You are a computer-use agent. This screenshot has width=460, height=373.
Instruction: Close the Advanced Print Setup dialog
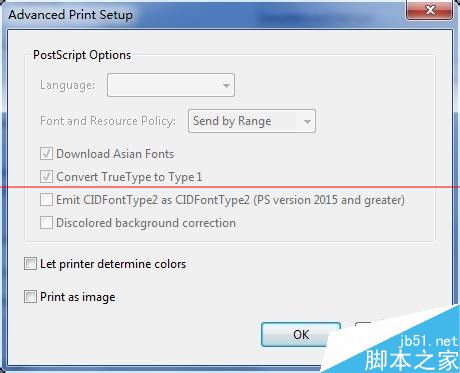point(430,10)
